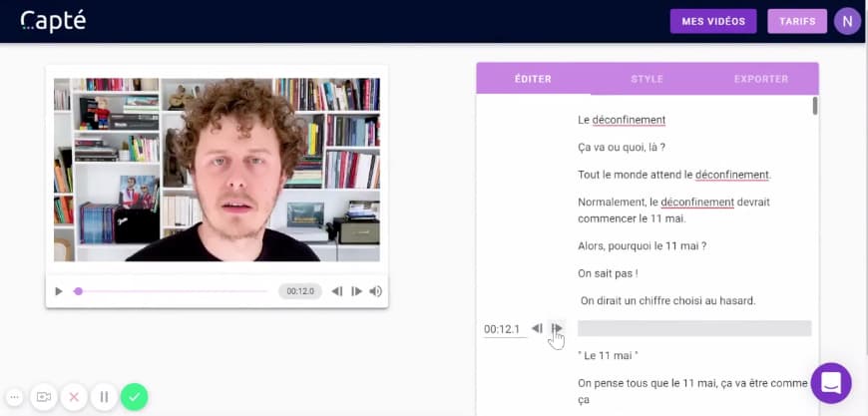
Task: Click the empty grey subtitle input field
Action: point(694,328)
